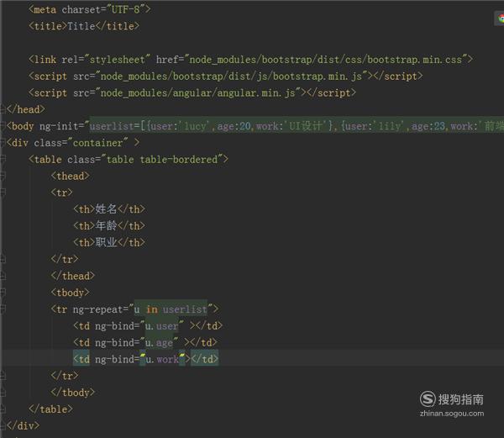The height and width of the screenshot is (438, 504).
Task: Click the 职业 table header text
Action: [106, 242]
